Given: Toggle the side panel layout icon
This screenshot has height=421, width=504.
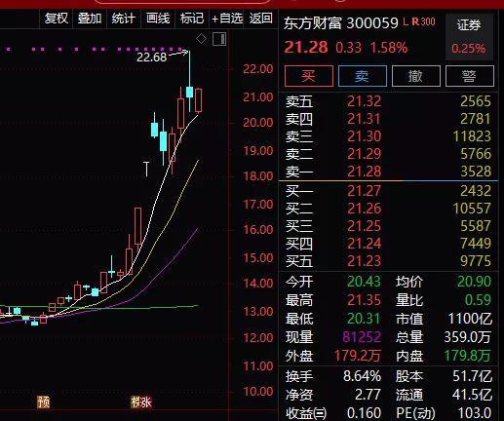Looking at the screenshot, I should [219, 39].
